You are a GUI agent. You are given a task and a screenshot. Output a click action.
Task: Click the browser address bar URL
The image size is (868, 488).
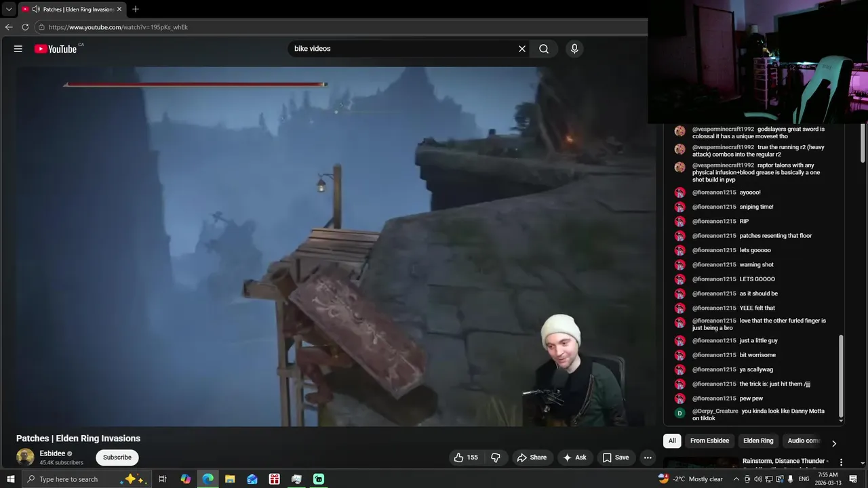[x=119, y=27]
